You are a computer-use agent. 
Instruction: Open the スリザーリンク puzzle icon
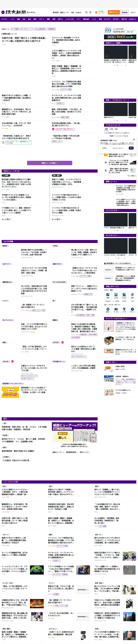click(124, 296)
